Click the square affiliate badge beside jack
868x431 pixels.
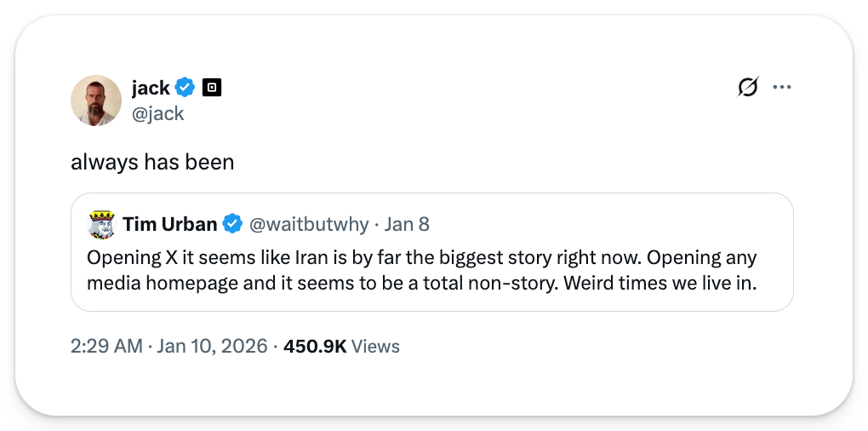pos(212,87)
